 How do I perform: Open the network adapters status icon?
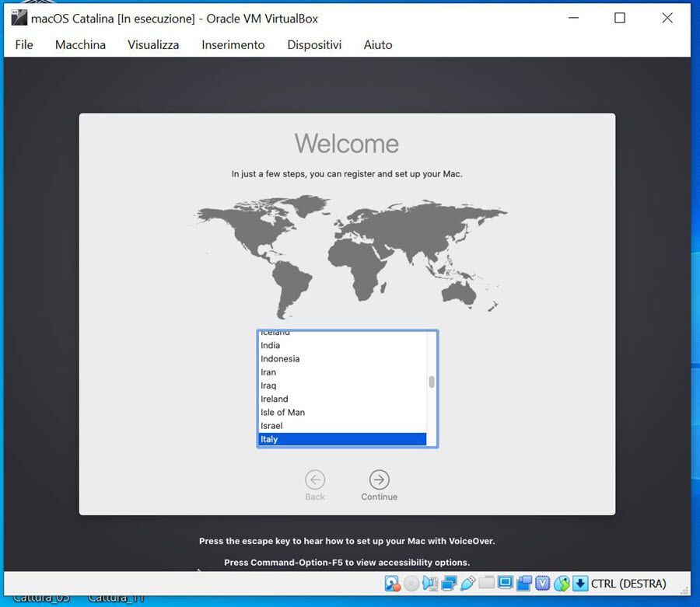(447, 583)
